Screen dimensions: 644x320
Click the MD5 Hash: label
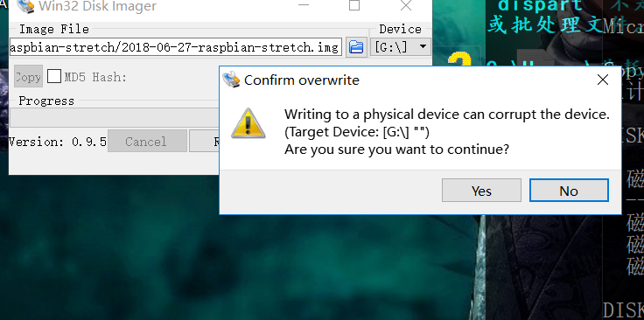[95, 77]
